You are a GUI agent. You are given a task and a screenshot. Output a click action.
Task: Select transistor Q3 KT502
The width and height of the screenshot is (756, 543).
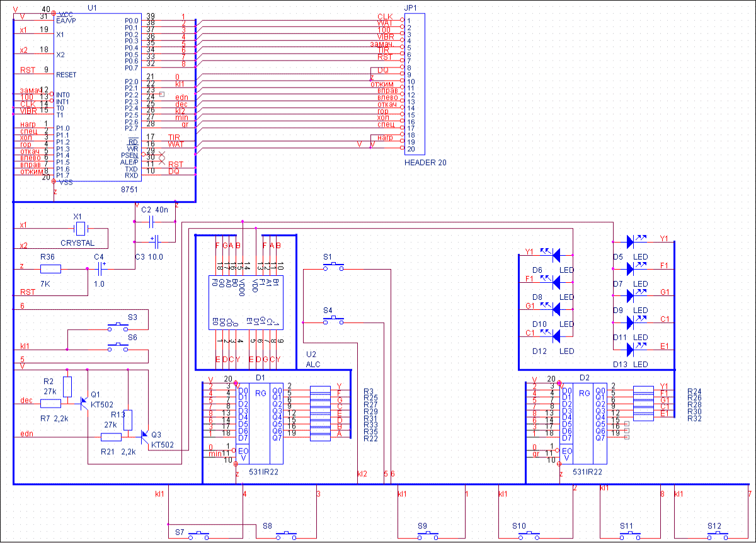click(x=144, y=435)
